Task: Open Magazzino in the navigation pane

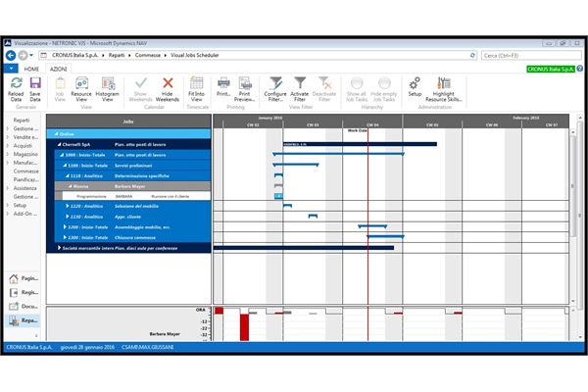Action: pyautogui.click(x=25, y=154)
